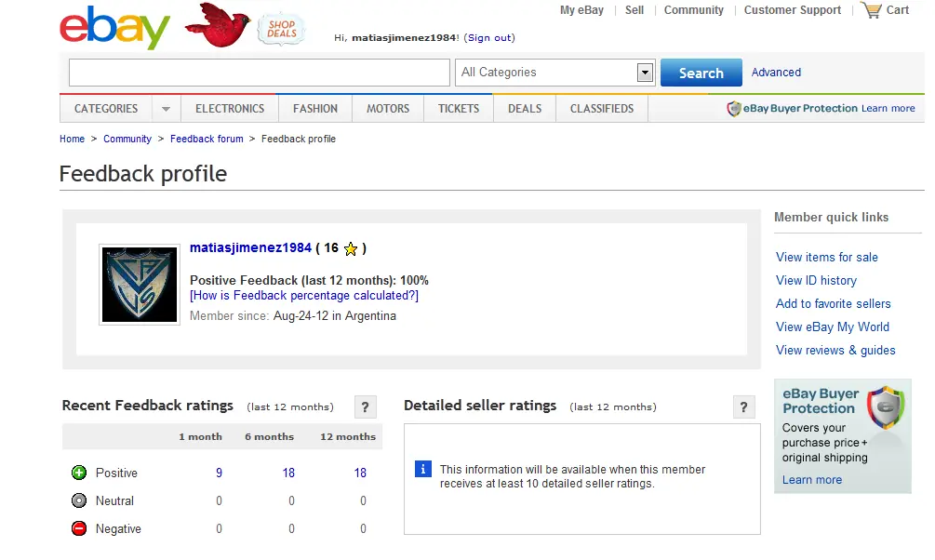Click View ID history

pyautogui.click(x=816, y=280)
